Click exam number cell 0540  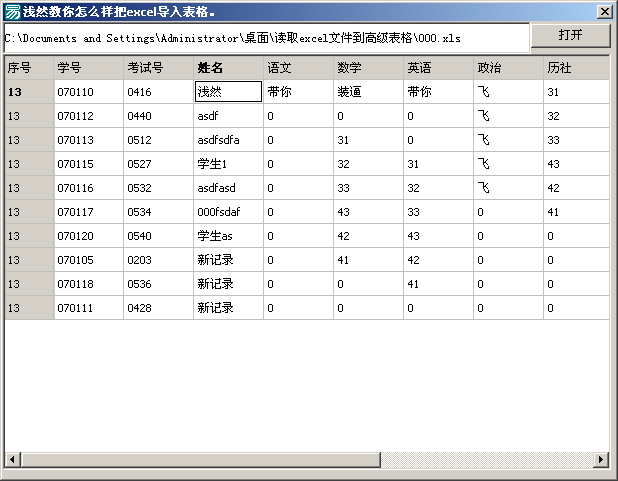(158, 236)
